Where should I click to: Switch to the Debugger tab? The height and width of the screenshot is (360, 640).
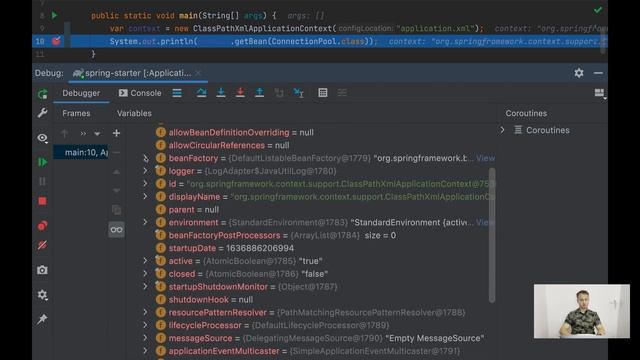[x=81, y=93]
